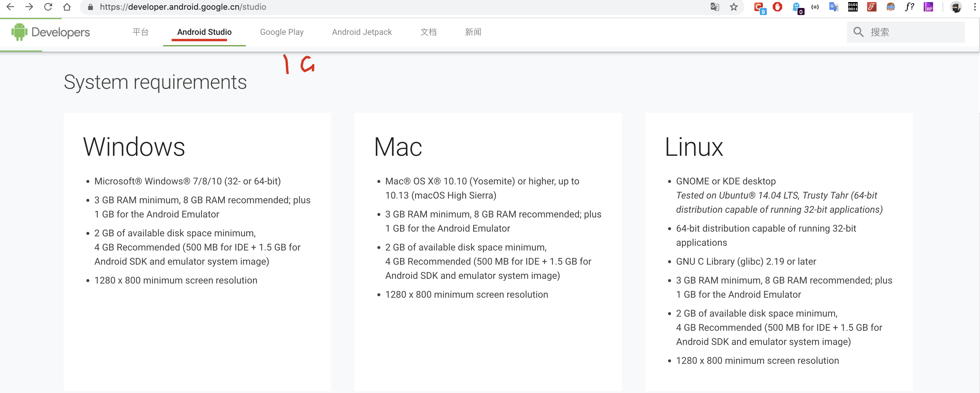
Task: Select the Android Studio tab
Action: pyautogui.click(x=204, y=32)
